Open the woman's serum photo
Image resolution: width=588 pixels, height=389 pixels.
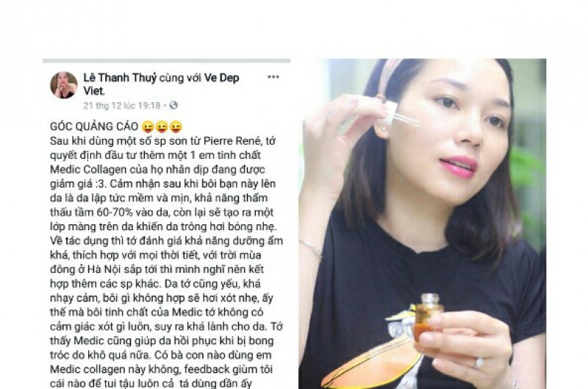point(422,224)
